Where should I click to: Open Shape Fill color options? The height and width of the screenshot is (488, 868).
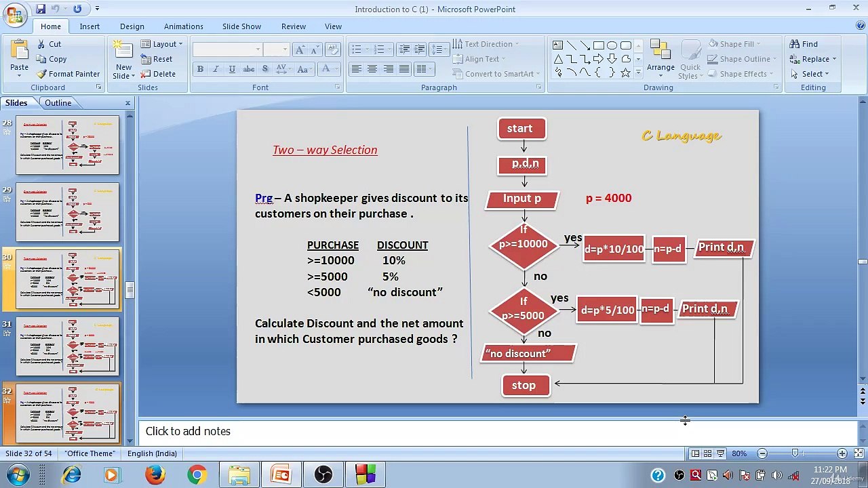(x=734, y=44)
